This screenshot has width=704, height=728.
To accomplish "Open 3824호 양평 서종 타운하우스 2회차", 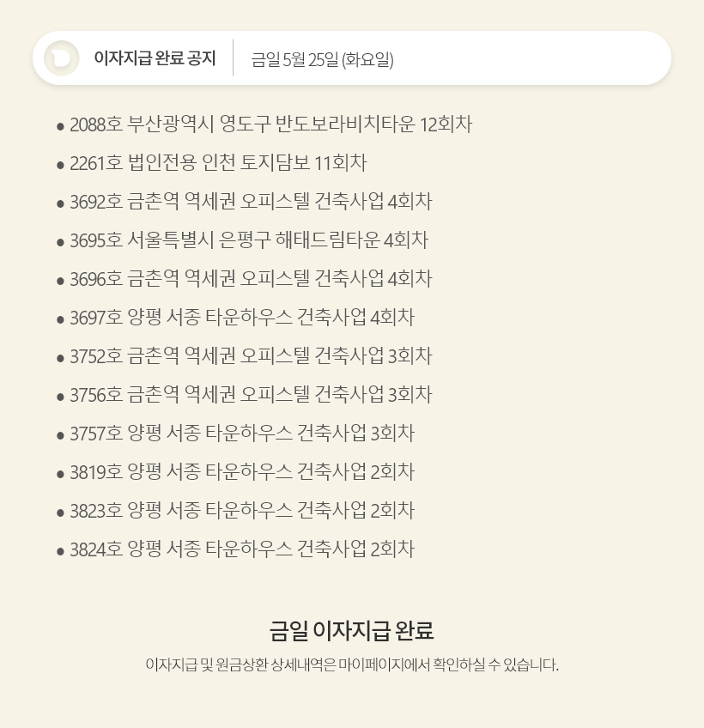I will pyautogui.click(x=242, y=549).
